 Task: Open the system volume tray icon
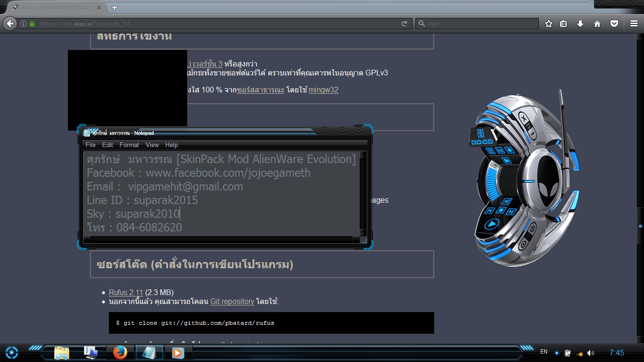click(591, 353)
